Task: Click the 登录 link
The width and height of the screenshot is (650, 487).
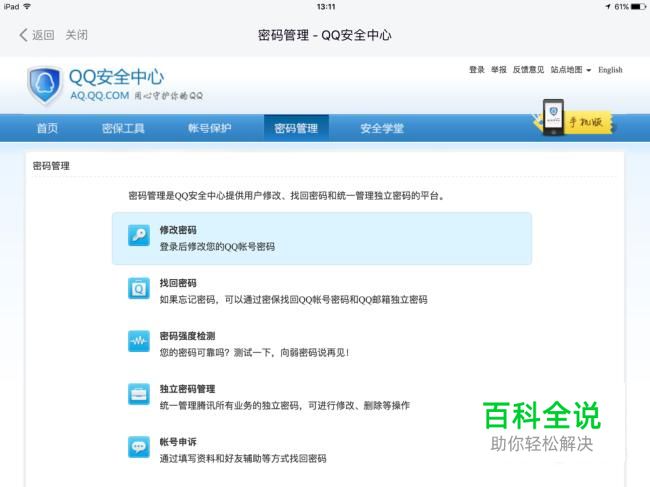Action: point(477,70)
